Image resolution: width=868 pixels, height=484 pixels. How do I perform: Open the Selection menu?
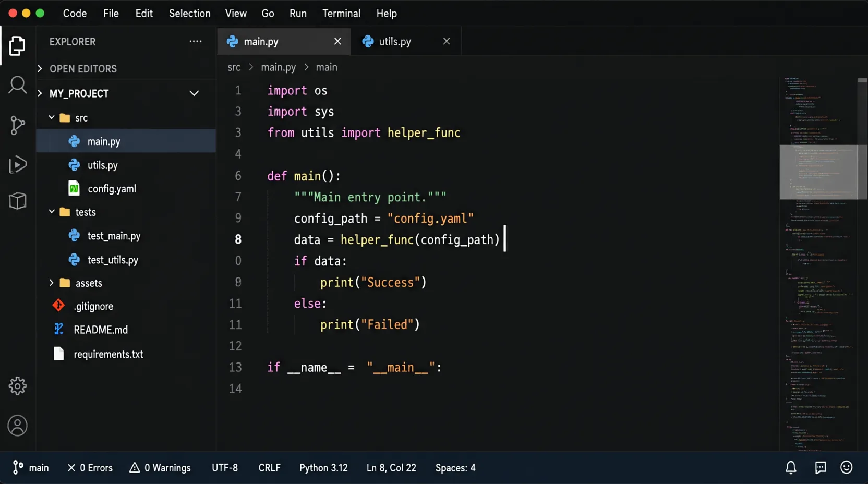click(189, 13)
